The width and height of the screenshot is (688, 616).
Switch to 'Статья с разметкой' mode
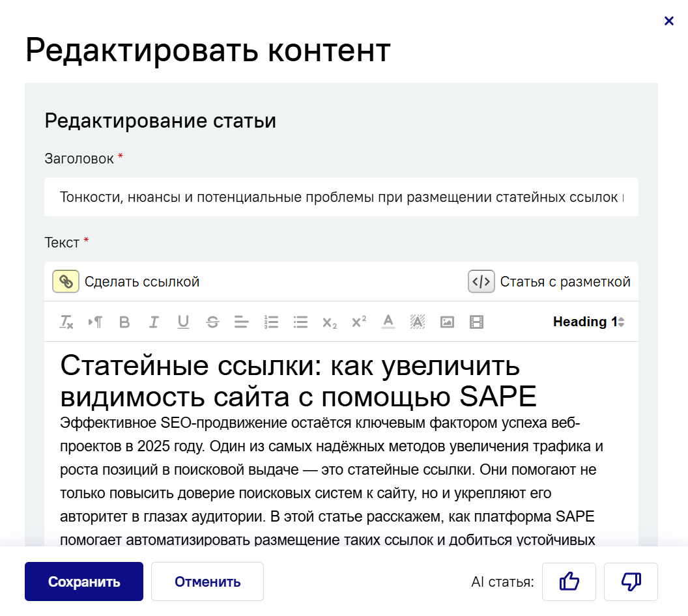click(549, 281)
